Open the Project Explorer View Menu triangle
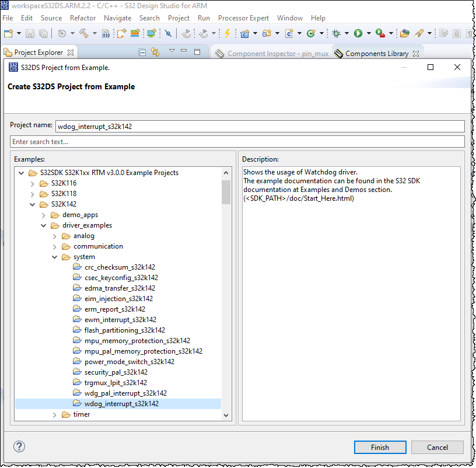The height and width of the screenshot is (468, 476). 172,50
